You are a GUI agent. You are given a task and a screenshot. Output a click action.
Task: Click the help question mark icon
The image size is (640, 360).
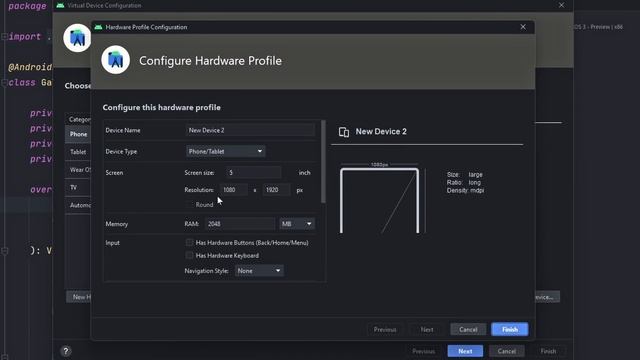pyautogui.click(x=66, y=351)
